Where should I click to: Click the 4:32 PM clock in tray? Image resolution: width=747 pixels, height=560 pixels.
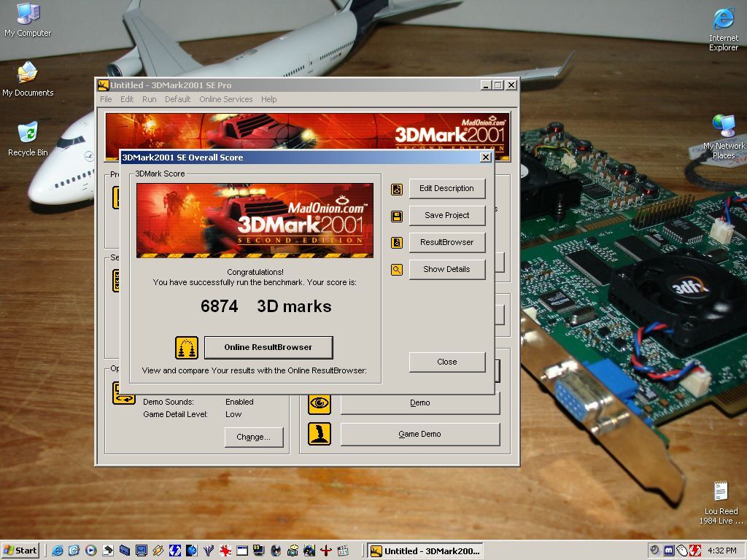[721, 551]
